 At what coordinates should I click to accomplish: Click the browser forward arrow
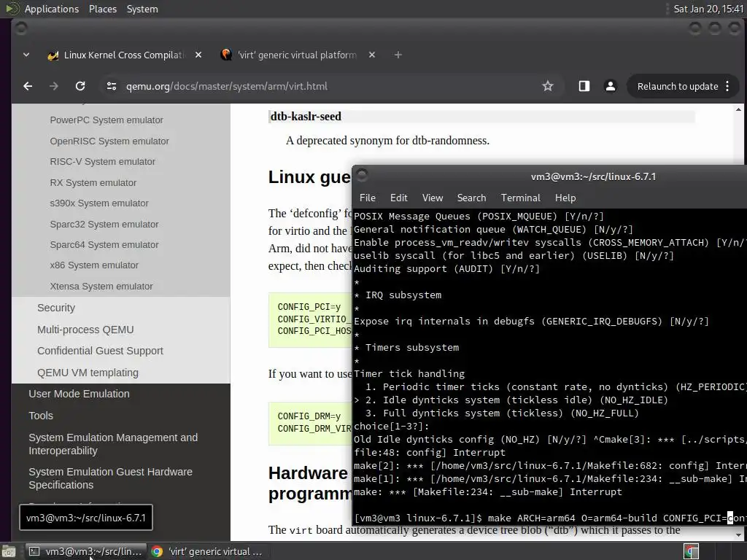pos(54,86)
